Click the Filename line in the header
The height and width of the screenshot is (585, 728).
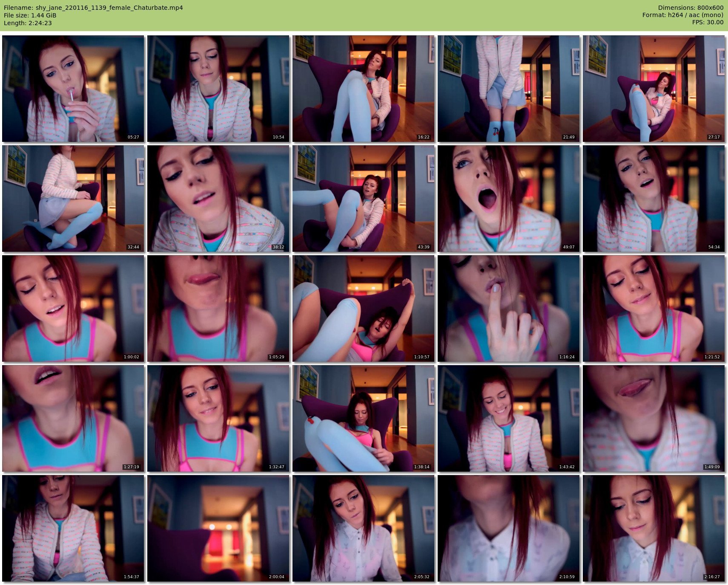point(93,8)
